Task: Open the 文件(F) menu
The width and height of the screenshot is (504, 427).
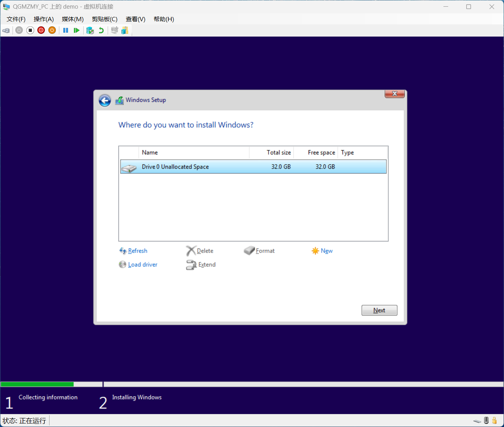Action: pos(16,19)
